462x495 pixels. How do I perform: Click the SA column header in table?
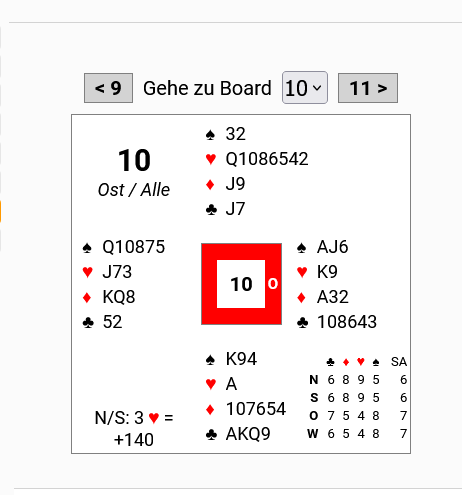pyautogui.click(x=399, y=362)
